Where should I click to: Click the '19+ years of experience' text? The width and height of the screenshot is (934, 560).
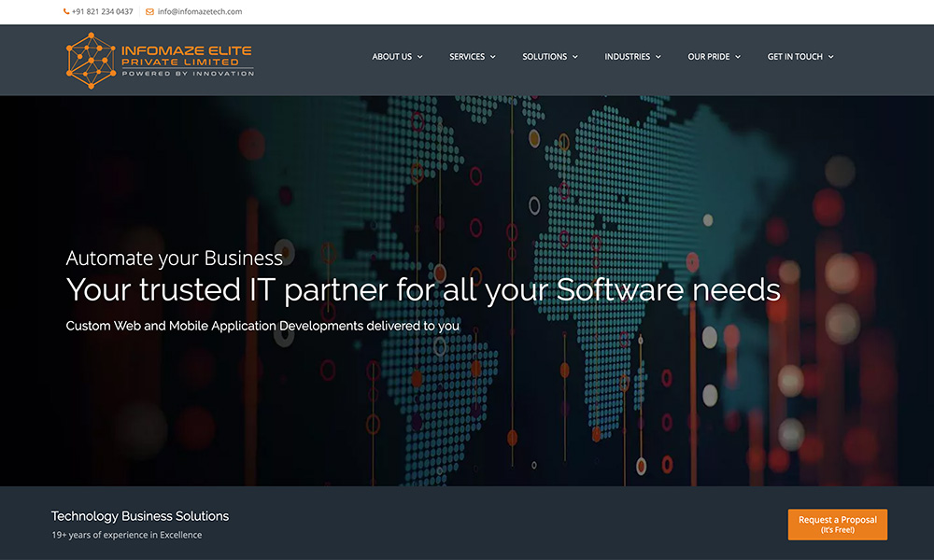coord(126,535)
